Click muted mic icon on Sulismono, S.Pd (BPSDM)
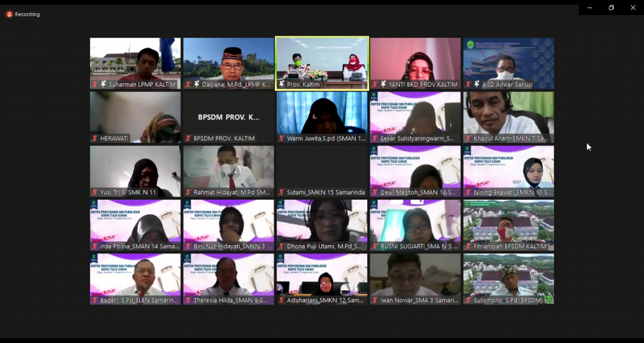Viewport: 644px width, 343px height. 468,300
